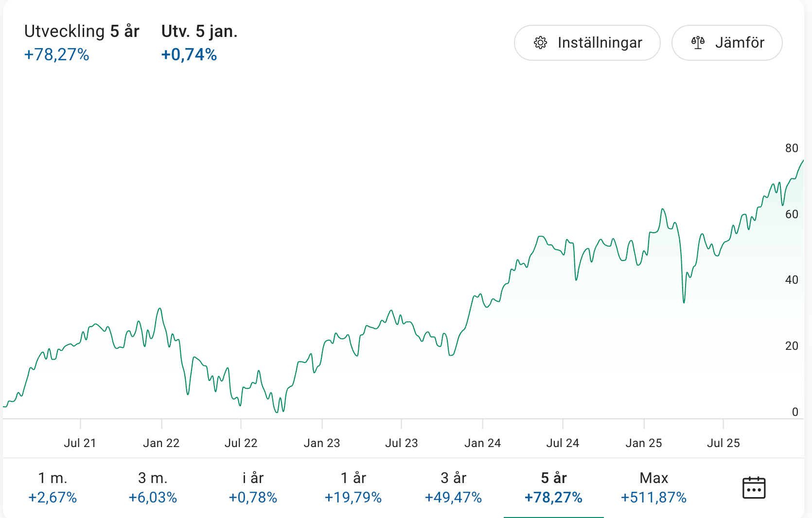Click the Jul 23 axis label
Viewport: 812px width, 518px height.
402,443
